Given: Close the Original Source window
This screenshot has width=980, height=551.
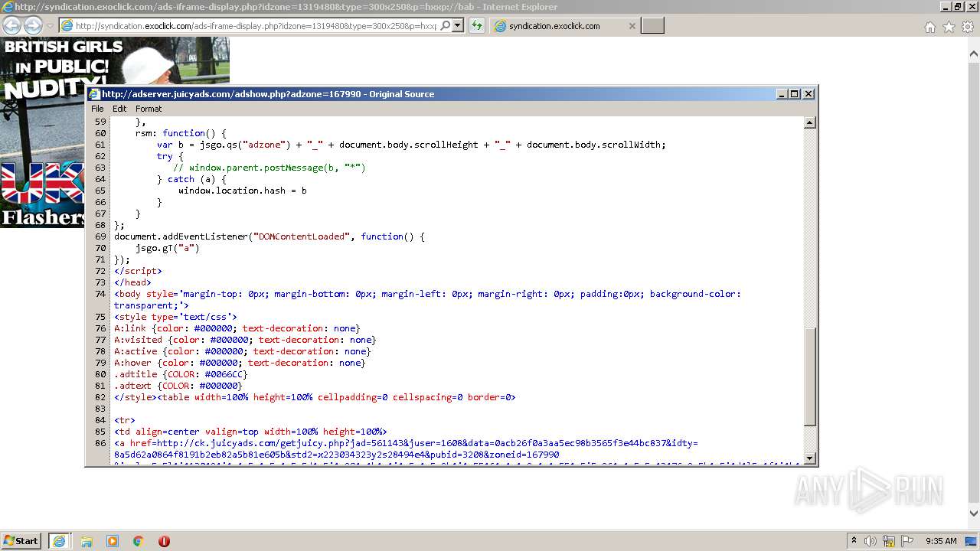Looking at the screenshot, I should pos(808,94).
